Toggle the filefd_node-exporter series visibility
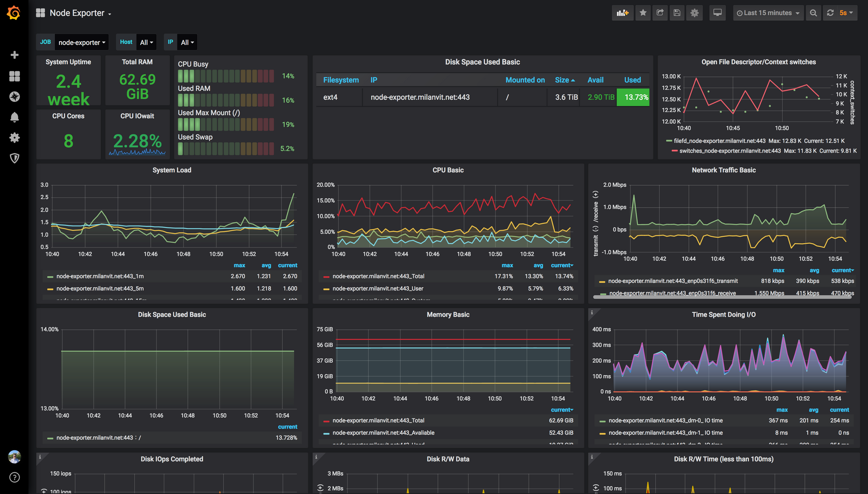 click(720, 141)
